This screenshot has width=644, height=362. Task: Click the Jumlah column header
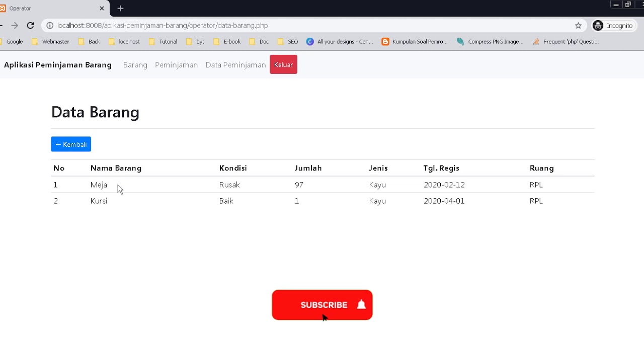[308, 168]
